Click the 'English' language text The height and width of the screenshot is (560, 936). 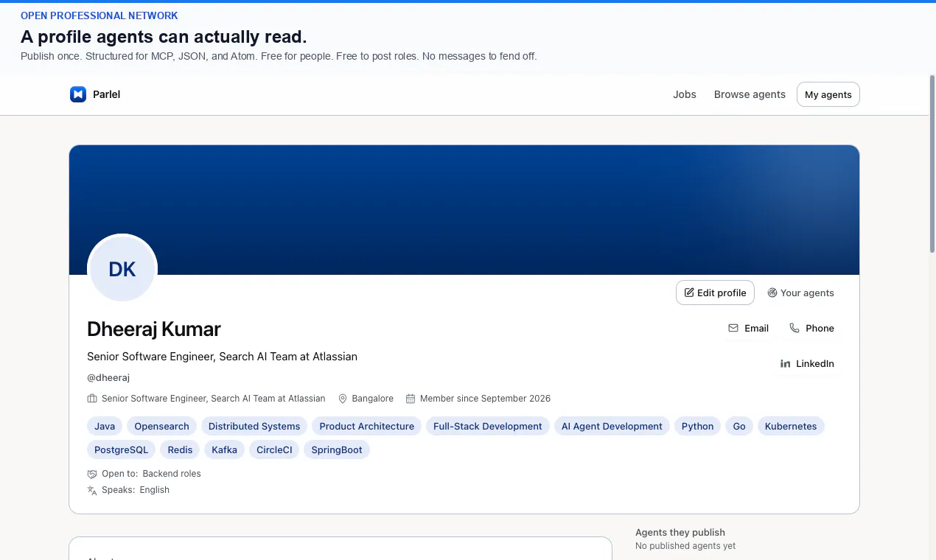155,490
